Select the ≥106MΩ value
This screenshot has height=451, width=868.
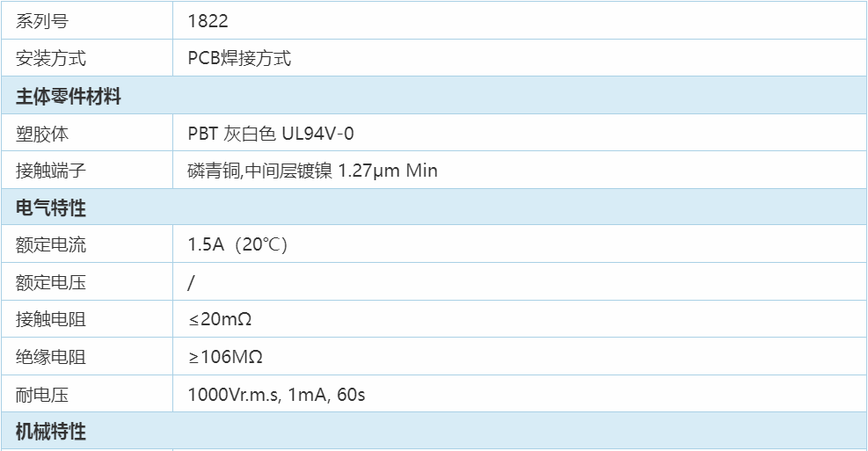225,357
